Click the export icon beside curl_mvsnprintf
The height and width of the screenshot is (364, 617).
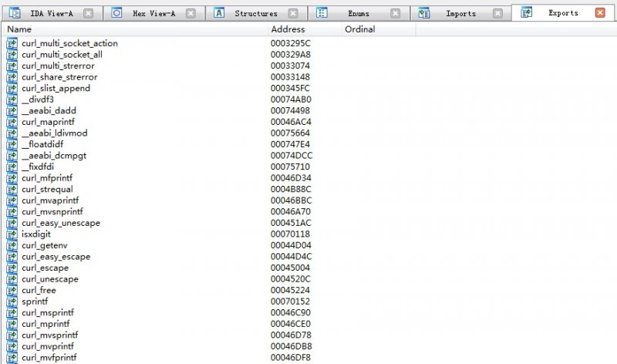[12, 211]
